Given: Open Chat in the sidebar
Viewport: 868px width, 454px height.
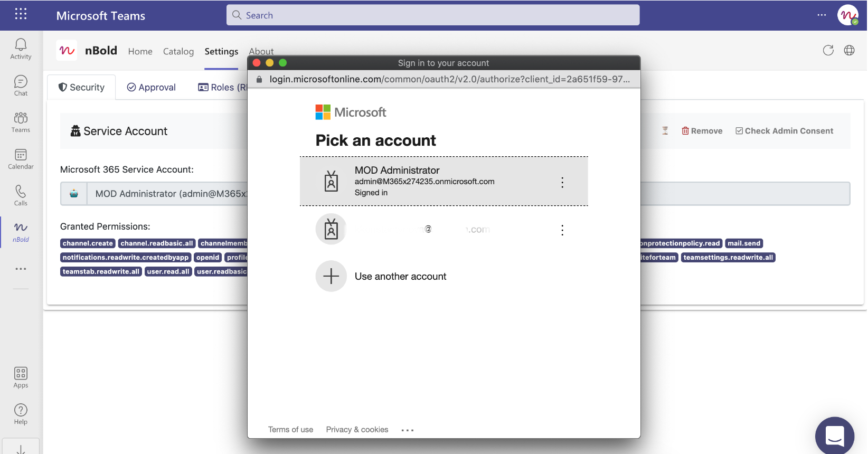Looking at the screenshot, I should (x=21, y=86).
